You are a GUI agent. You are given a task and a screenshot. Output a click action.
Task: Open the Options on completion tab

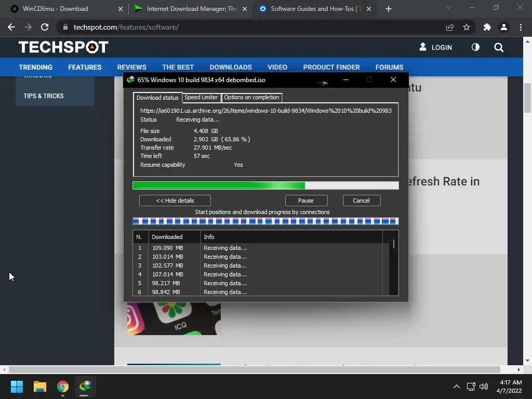pos(251,97)
